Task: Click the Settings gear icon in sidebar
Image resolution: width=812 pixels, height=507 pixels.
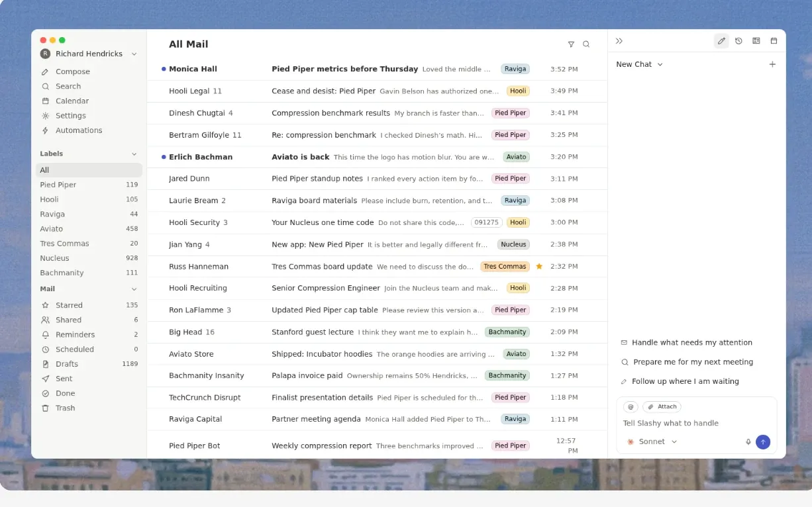Action: (x=45, y=116)
